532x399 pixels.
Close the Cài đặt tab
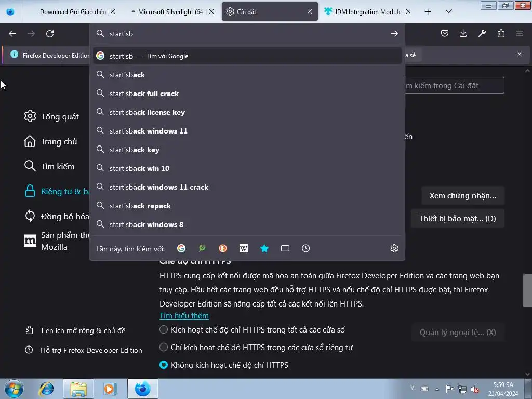310,11
